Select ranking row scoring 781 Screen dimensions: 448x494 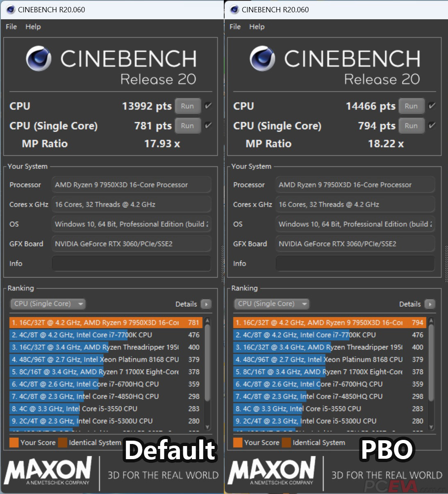click(x=106, y=323)
